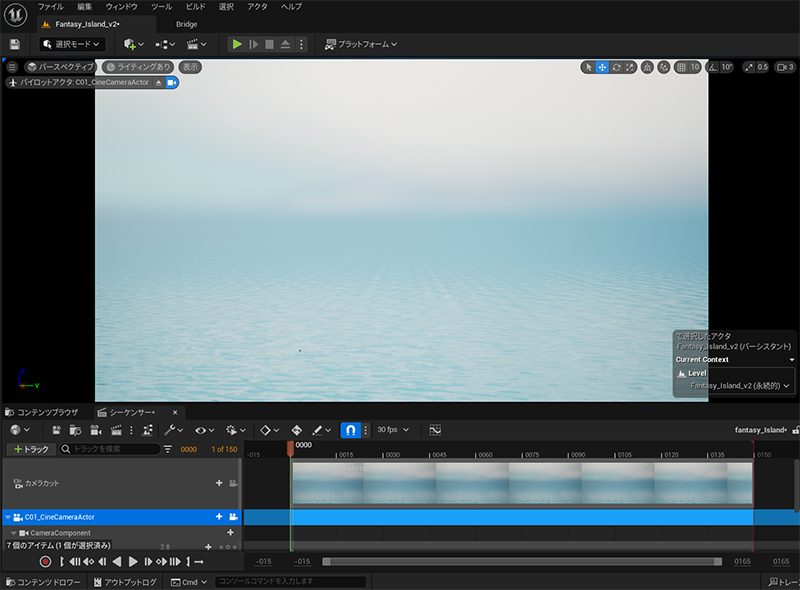Viewport: 800px width, 590px height.
Task: Open the Sequencer curve editor icon
Action: 435,430
